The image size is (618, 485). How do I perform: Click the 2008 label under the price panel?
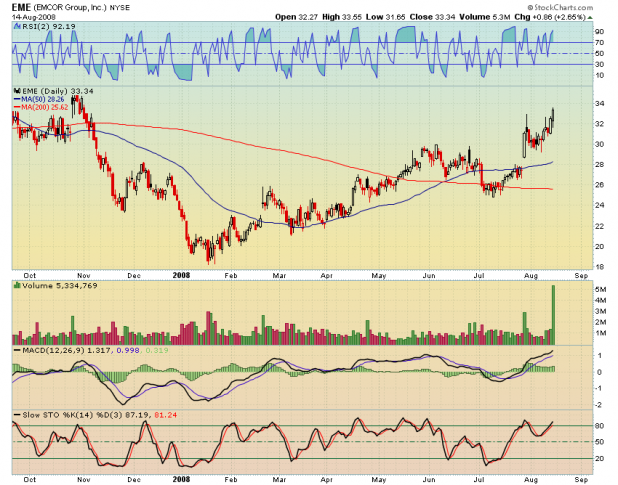pos(181,275)
